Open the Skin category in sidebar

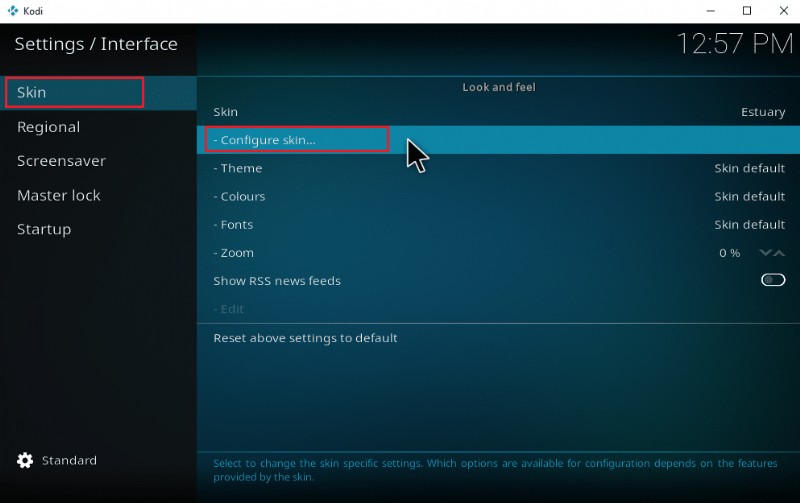(98, 92)
